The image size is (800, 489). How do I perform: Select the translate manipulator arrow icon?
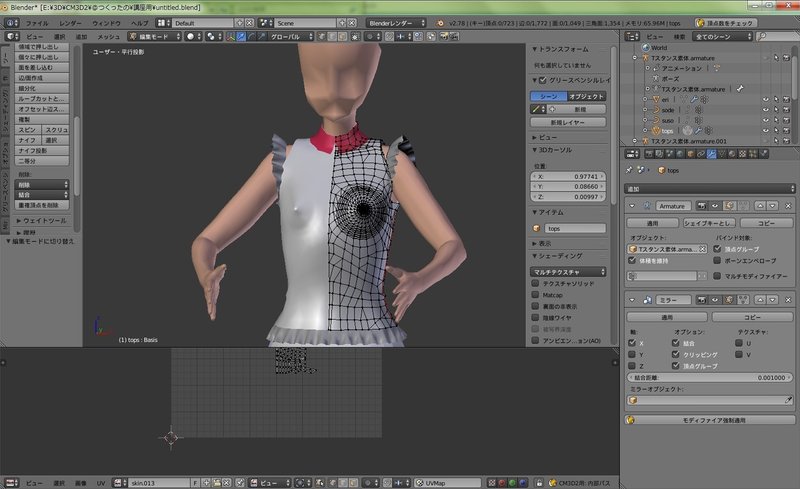pos(241,37)
